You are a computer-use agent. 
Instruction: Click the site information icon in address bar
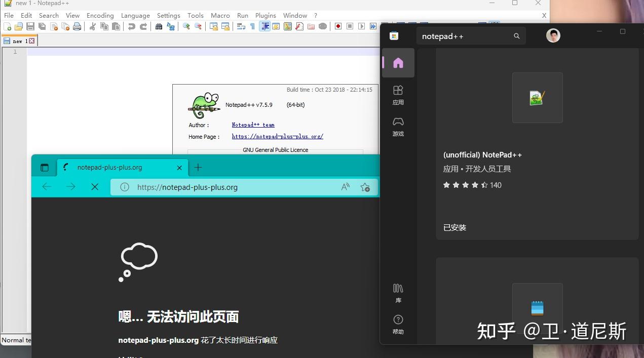tap(125, 187)
